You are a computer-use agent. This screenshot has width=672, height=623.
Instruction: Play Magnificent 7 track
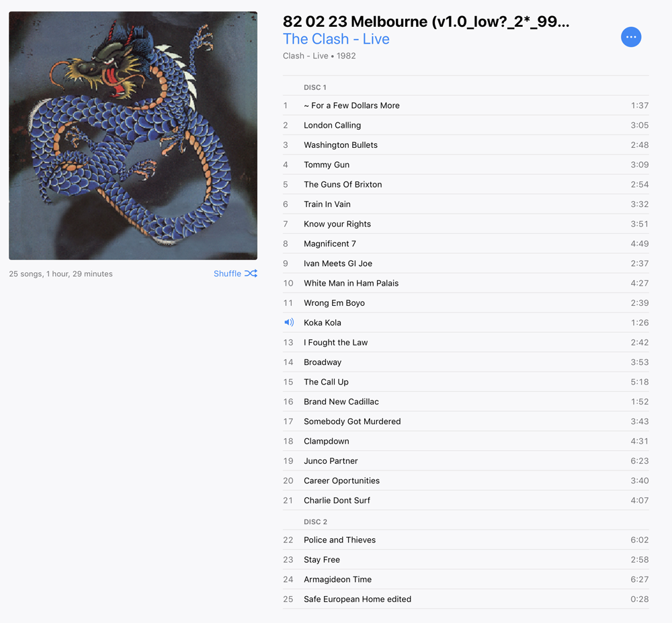coord(466,243)
